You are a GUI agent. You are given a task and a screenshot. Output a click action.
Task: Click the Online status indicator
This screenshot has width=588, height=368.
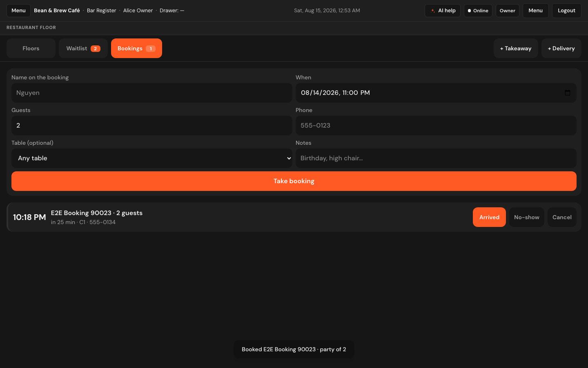click(x=478, y=11)
